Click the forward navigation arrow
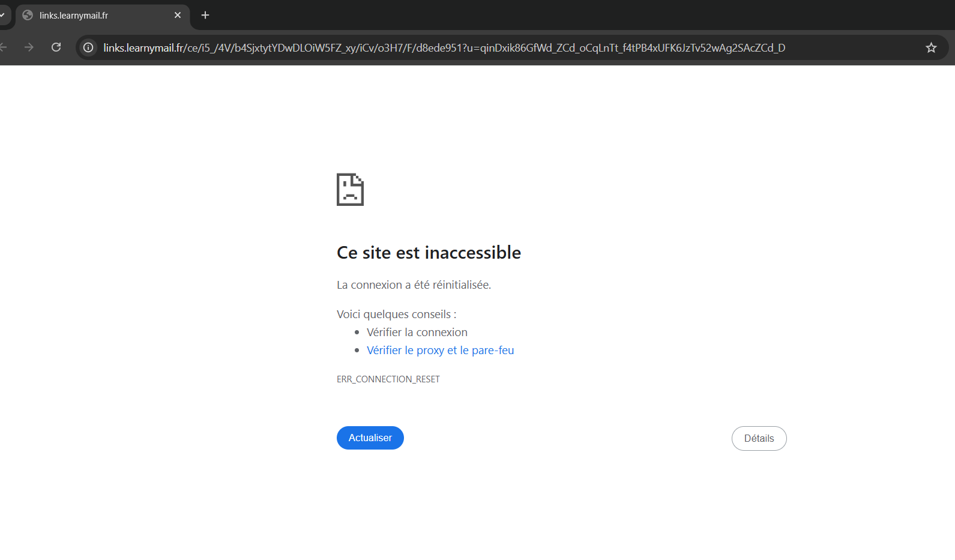 [29, 47]
